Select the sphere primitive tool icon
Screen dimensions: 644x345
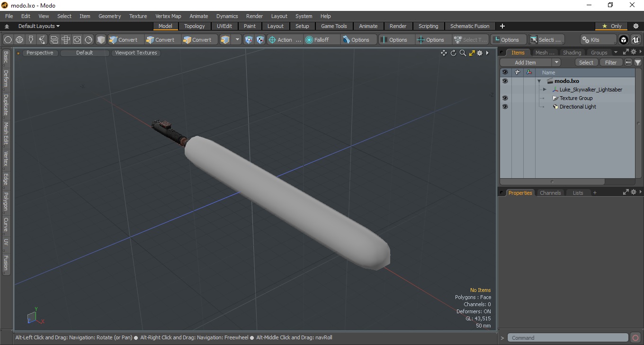(8, 40)
